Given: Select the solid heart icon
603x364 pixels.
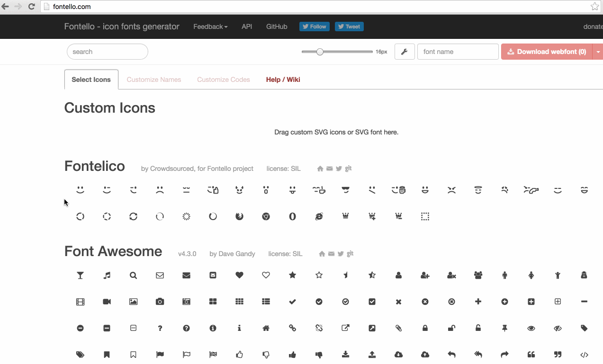Looking at the screenshot, I should click(240, 275).
